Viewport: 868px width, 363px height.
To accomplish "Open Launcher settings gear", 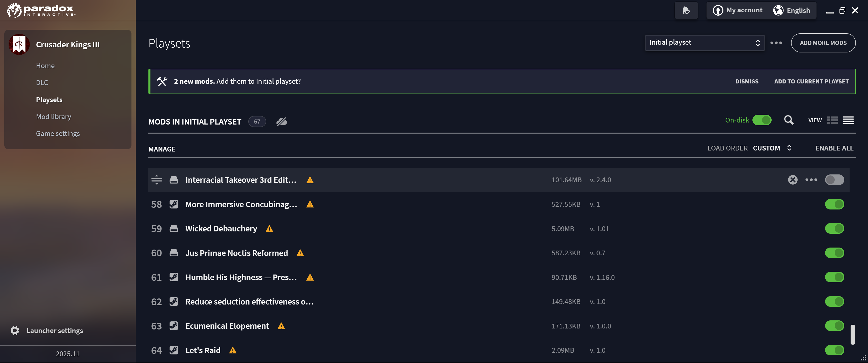I will [15, 331].
